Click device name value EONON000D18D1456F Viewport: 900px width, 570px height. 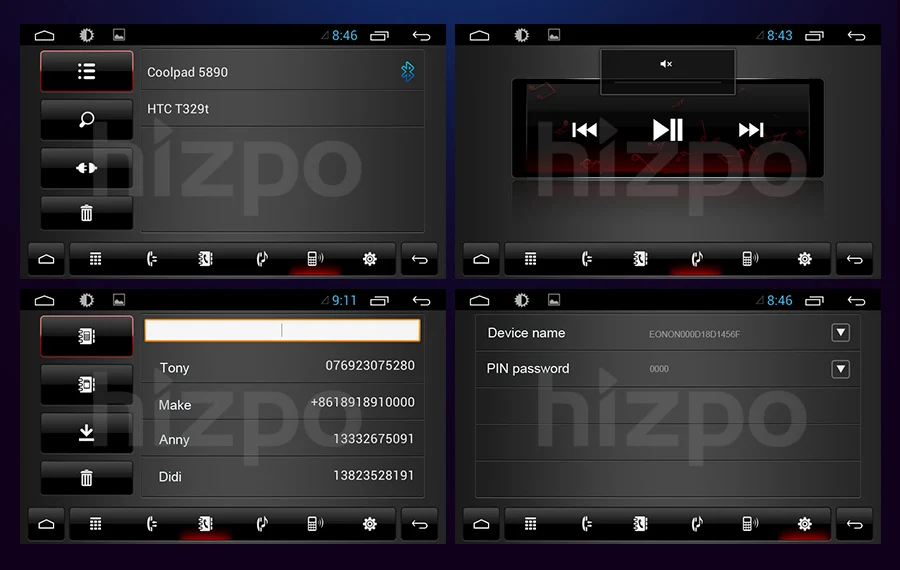tap(695, 334)
